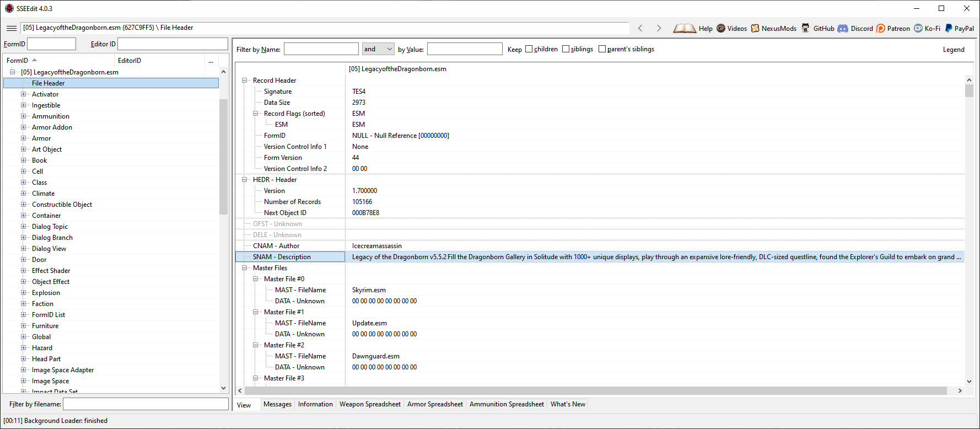Expand the Armor Addon tree node
The image size is (980, 429).
click(x=24, y=127)
